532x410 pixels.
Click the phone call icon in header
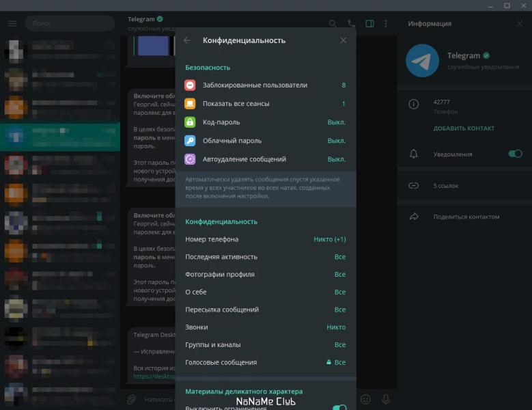pos(352,23)
